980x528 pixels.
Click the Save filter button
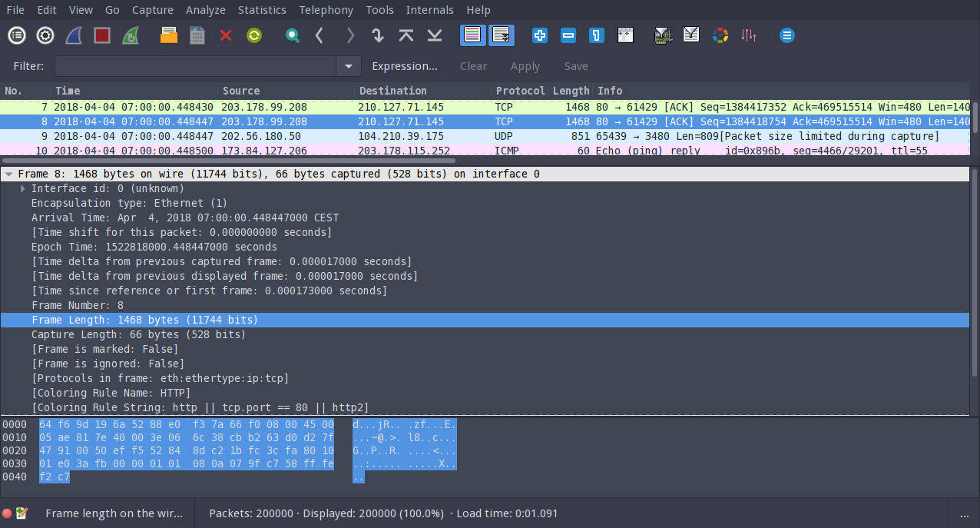pyautogui.click(x=576, y=66)
